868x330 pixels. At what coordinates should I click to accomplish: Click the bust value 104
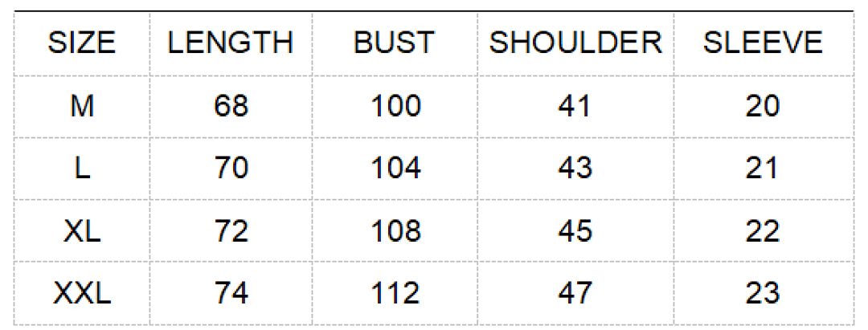395,168
